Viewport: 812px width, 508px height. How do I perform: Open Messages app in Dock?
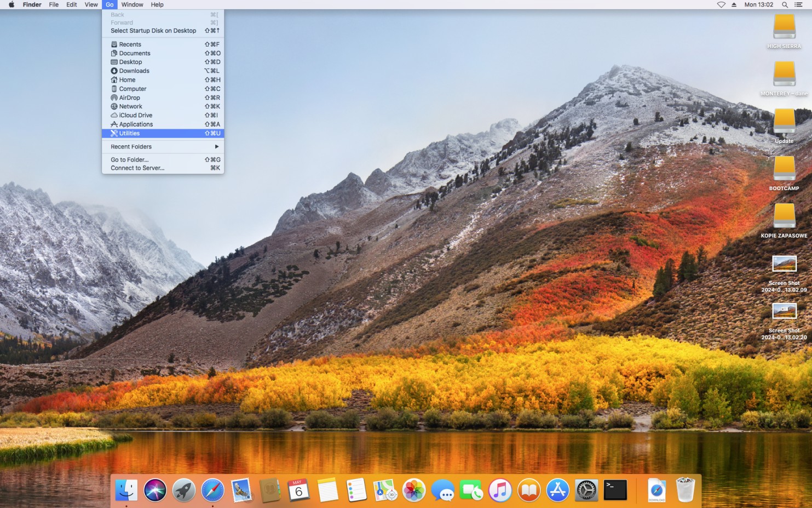(x=442, y=490)
